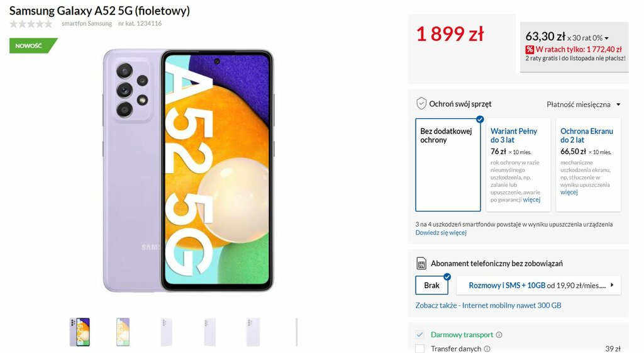The image size is (644, 353).
Task: Expand the 30 rat 0% installment dropdown
Action: click(588, 38)
